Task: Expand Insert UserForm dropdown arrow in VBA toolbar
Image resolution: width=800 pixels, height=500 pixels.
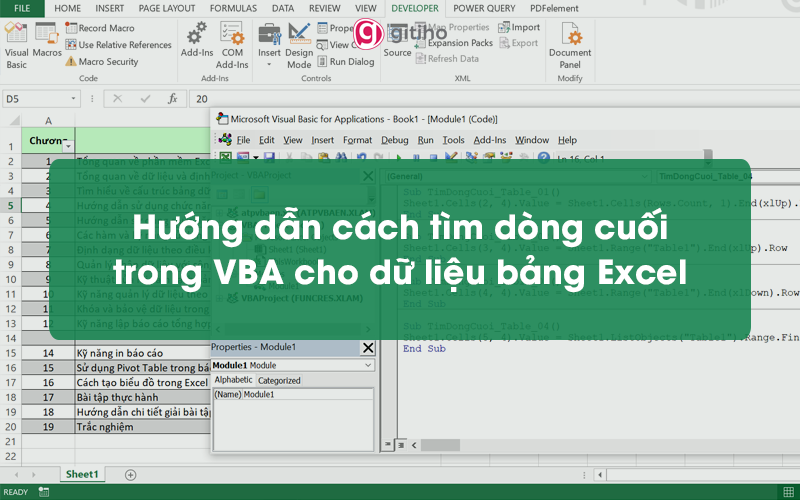Action: click(x=256, y=158)
